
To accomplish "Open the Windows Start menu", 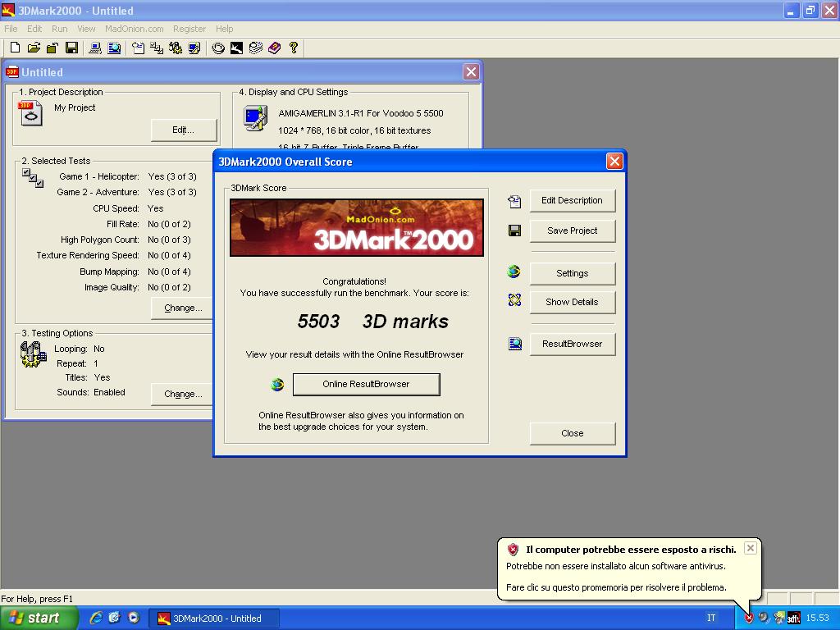I will pyautogui.click(x=39, y=618).
